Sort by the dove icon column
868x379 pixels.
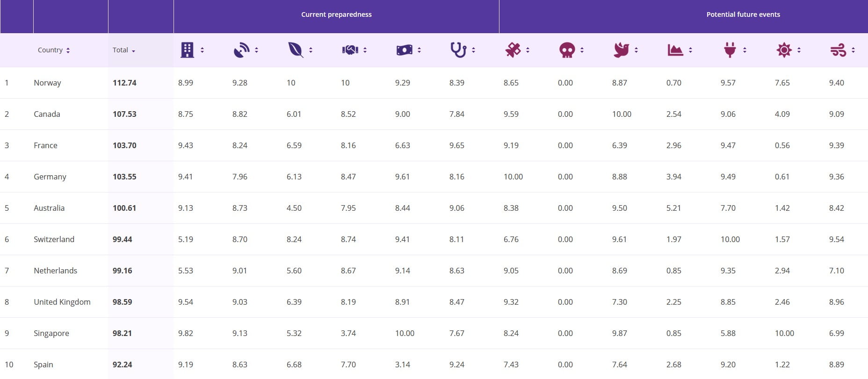tap(636, 50)
